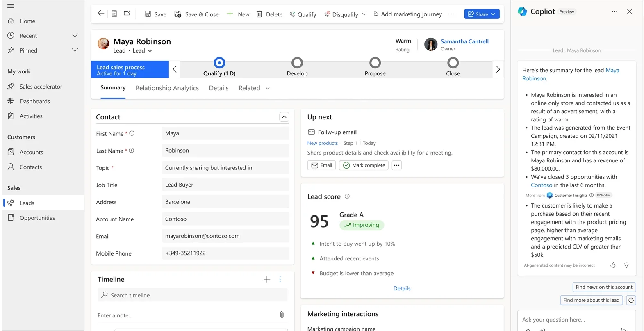644x331 pixels.
Task: Click the plus icon in Timeline
Action: click(267, 279)
